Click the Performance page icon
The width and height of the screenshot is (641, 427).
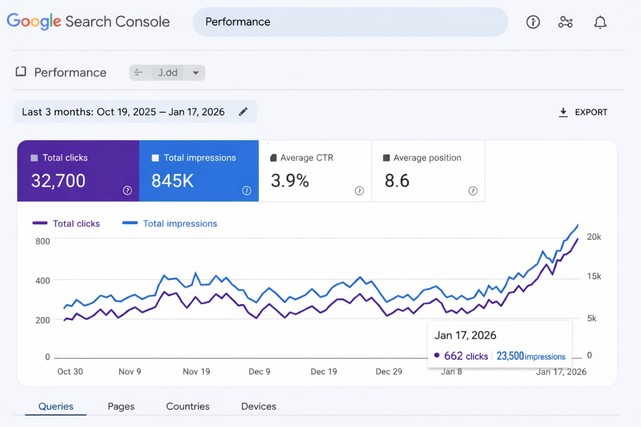tap(20, 72)
